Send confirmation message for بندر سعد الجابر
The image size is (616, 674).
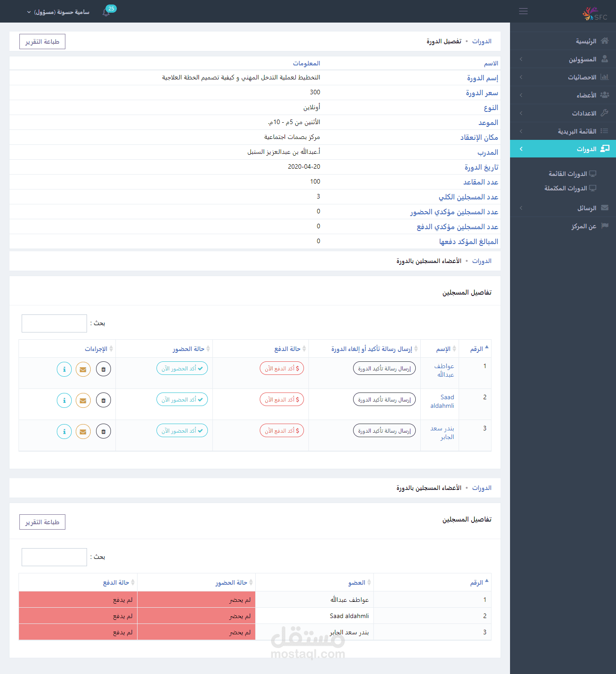point(384,431)
